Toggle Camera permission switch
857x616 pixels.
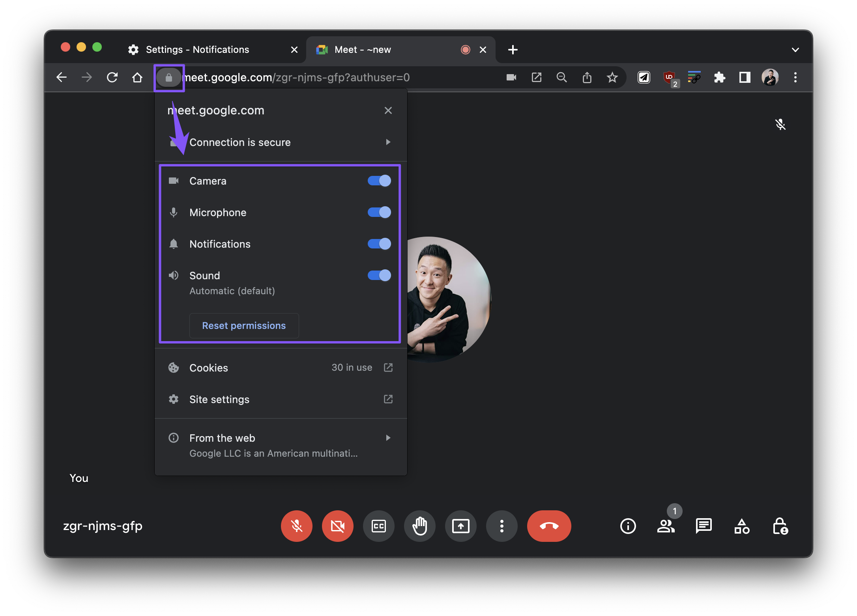pos(379,181)
